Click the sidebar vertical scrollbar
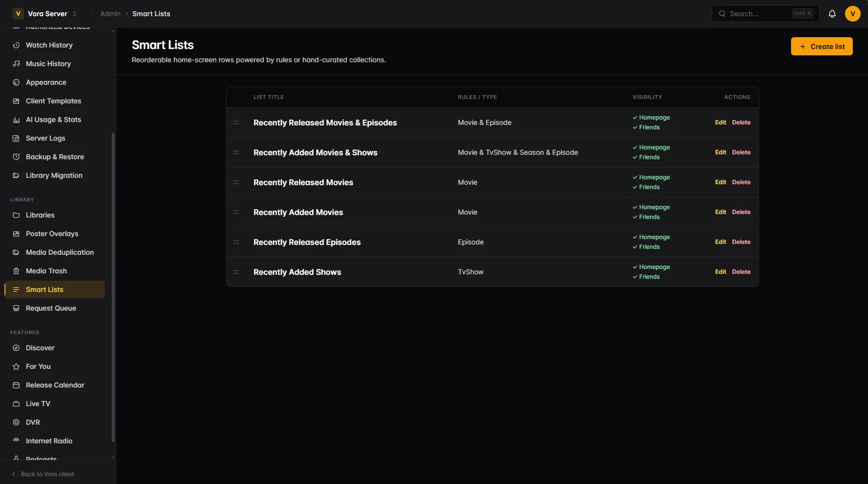 [x=113, y=287]
